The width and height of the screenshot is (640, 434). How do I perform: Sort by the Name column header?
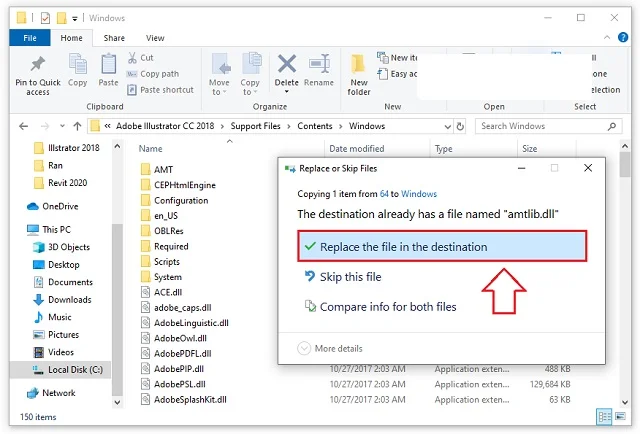(150, 149)
